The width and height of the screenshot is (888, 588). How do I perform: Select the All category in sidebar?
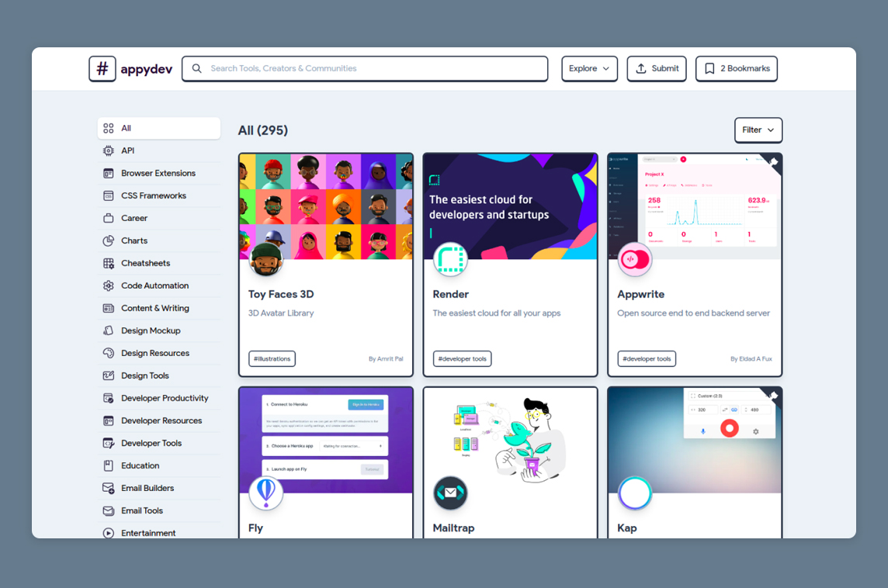point(159,129)
